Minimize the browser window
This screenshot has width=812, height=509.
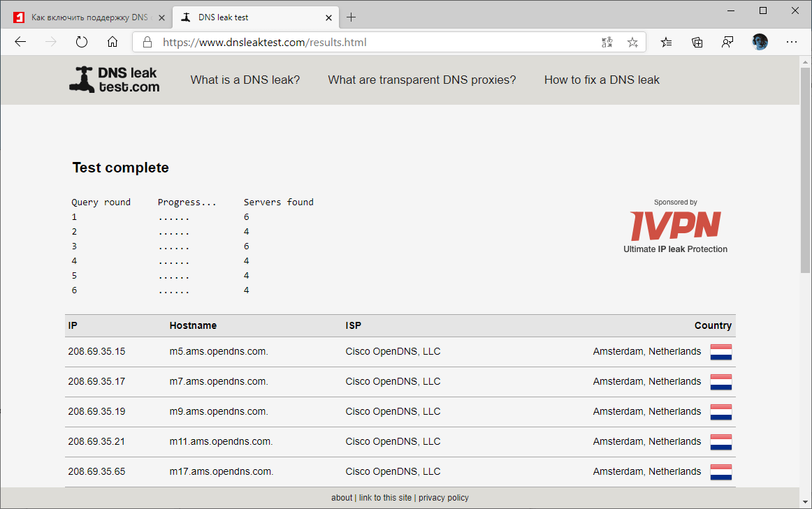click(731, 10)
